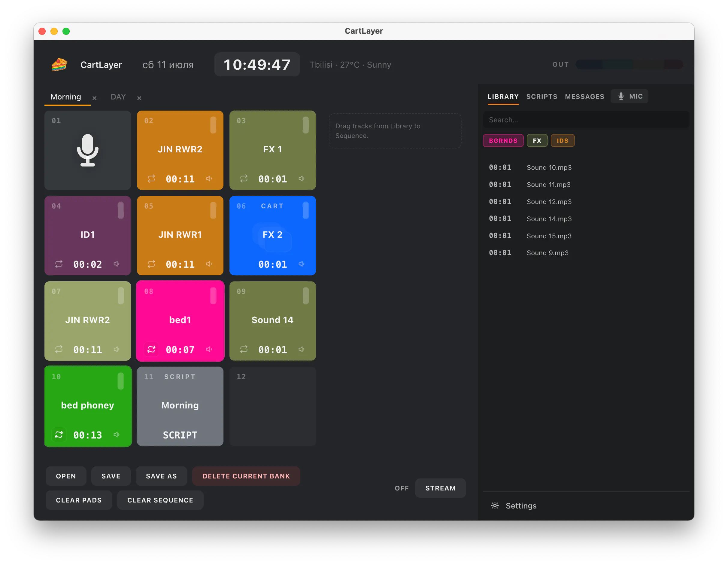Click the sequence drop area
The height and width of the screenshot is (565, 728).
395,131
